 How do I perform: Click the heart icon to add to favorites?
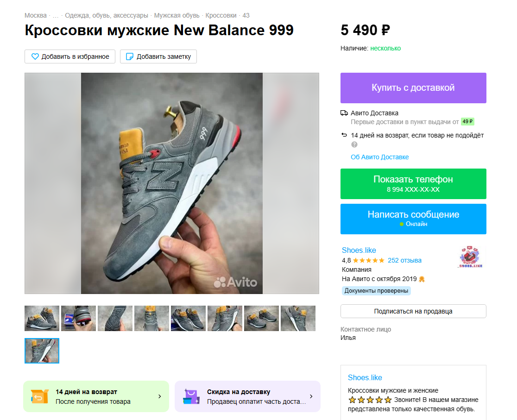coord(35,56)
